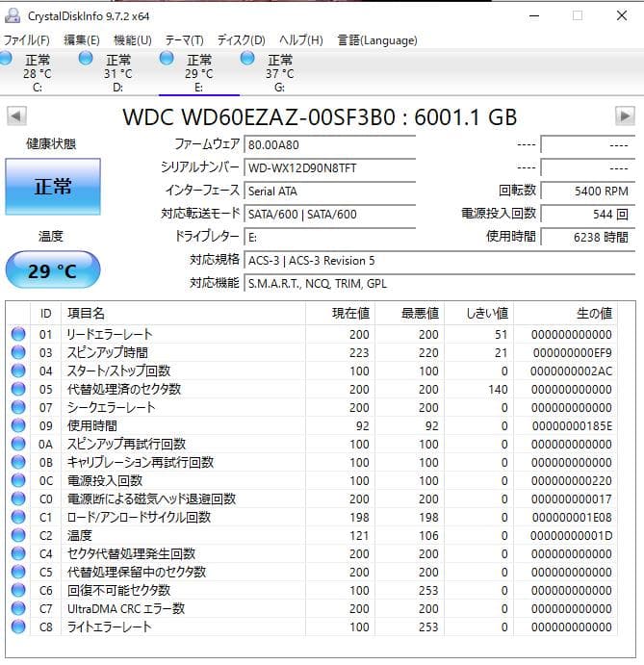Click blue status dot for ID C0 row
This screenshot has width=644, height=665.
[x=18, y=499]
